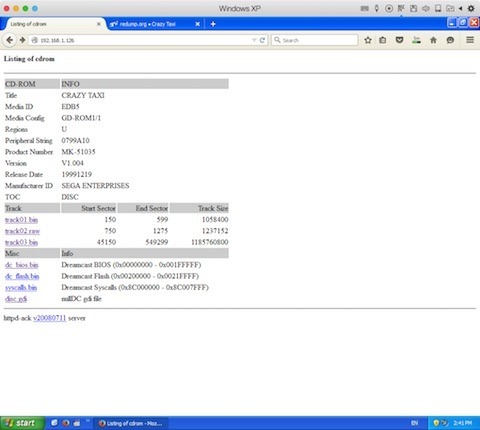
Task: Open the Windows XP start button
Action: (x=22, y=423)
